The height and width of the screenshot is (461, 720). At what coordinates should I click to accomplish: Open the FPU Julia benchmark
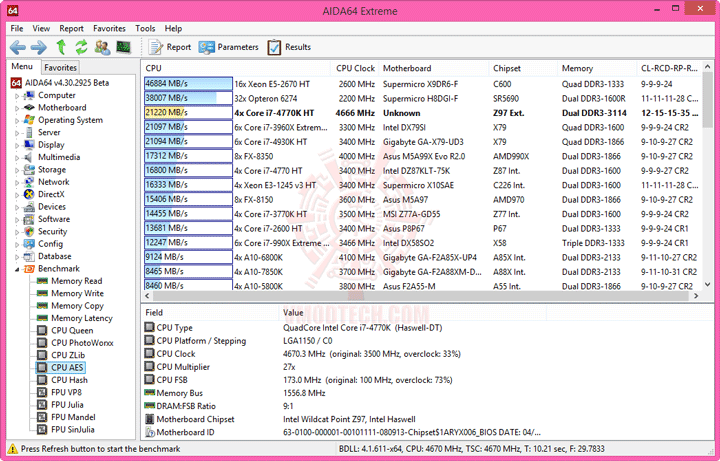click(67, 405)
